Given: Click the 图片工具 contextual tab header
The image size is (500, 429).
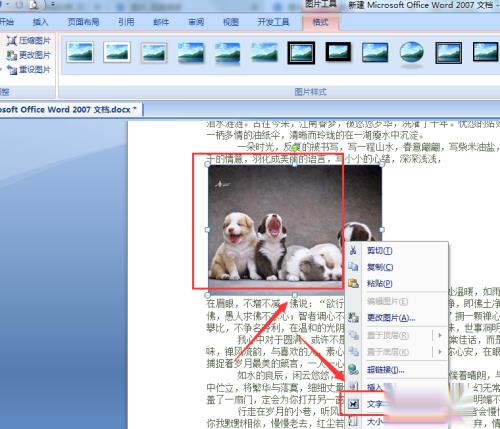Looking at the screenshot, I should point(321,5).
